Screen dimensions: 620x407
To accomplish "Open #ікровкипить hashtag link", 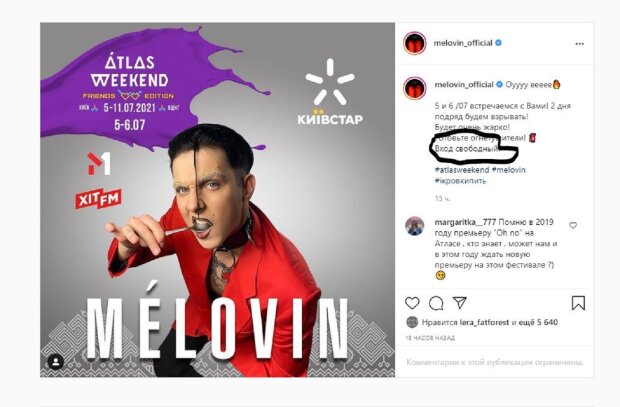I will 460,180.
